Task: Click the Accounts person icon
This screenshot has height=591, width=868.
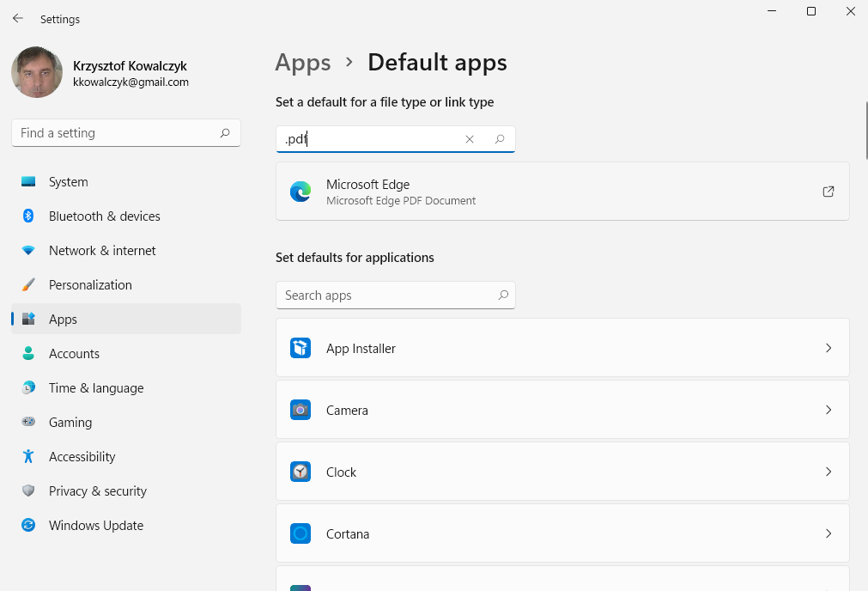Action: (28, 353)
